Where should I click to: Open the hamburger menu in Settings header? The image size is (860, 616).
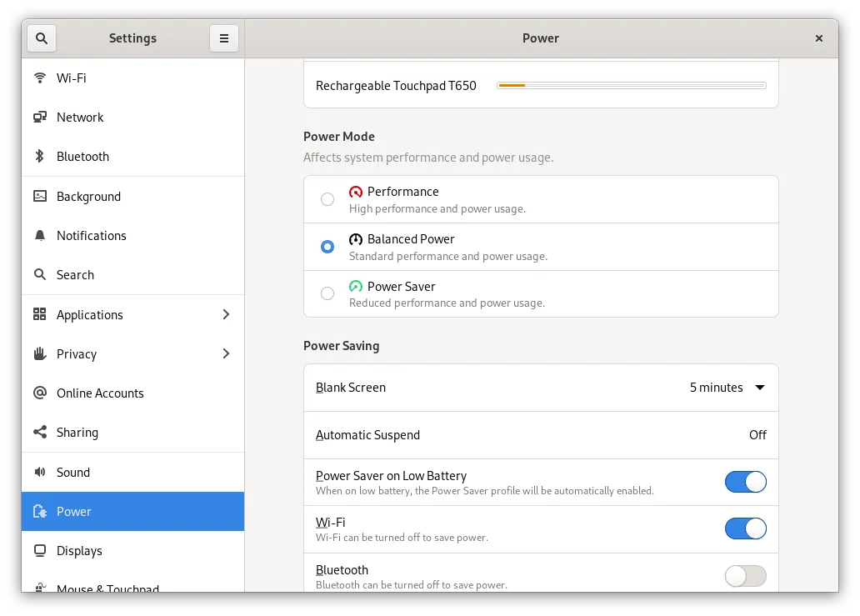(223, 38)
